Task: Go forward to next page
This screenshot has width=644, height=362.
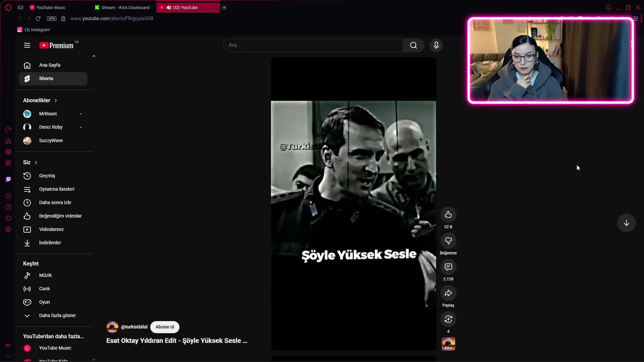Action: (29, 19)
